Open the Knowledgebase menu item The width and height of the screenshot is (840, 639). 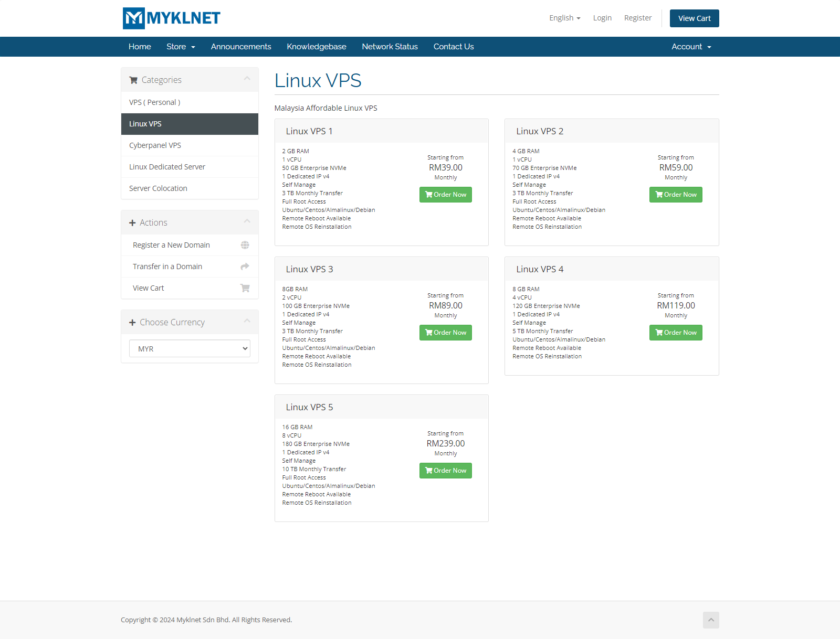click(x=317, y=47)
